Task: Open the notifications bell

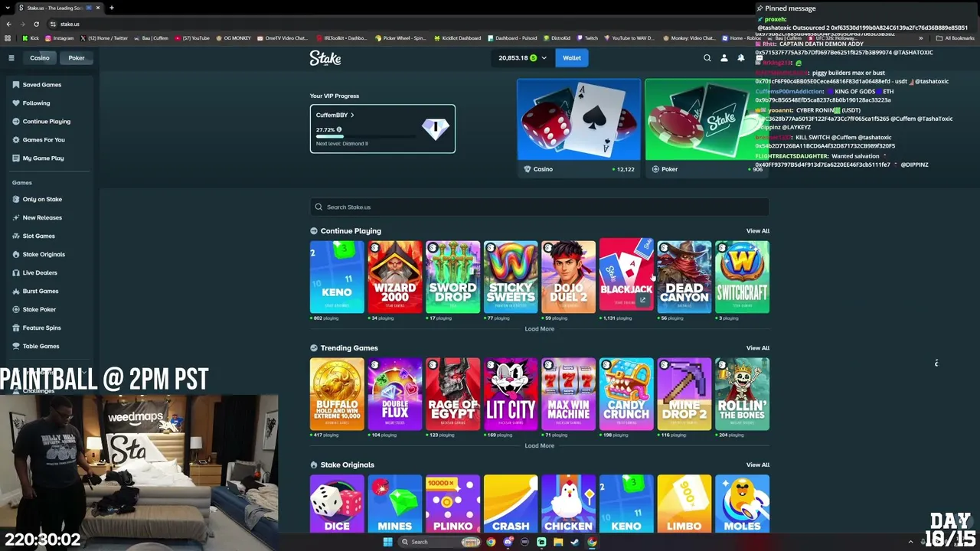Action: 741,58
